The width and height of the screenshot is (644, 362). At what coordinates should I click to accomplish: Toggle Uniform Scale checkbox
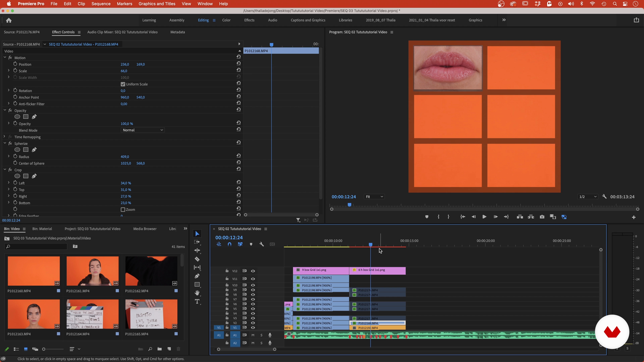(x=123, y=84)
